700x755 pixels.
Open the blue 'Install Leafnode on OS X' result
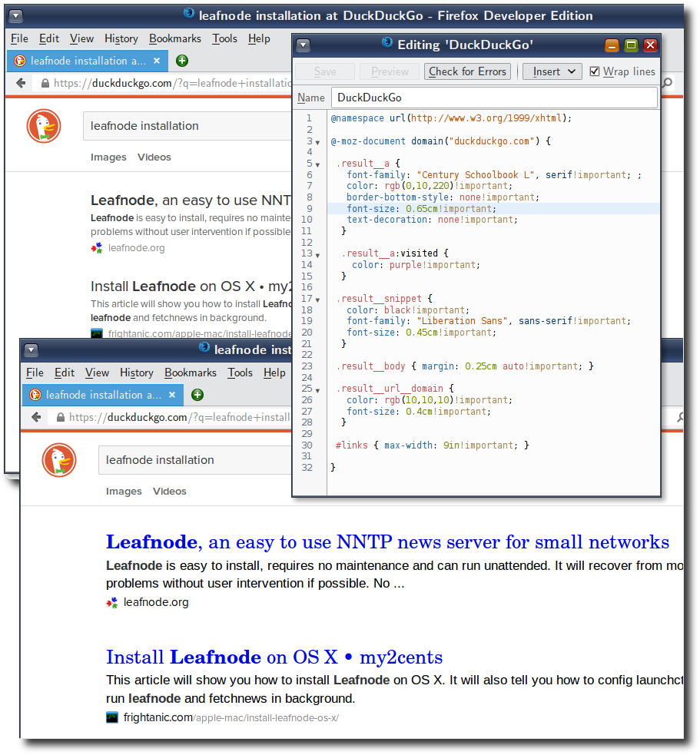coord(274,657)
